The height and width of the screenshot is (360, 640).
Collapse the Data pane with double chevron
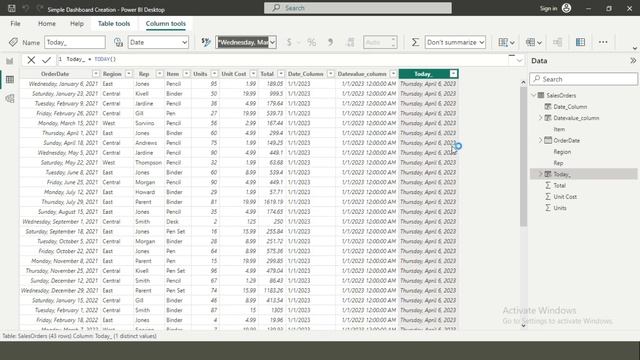(633, 61)
